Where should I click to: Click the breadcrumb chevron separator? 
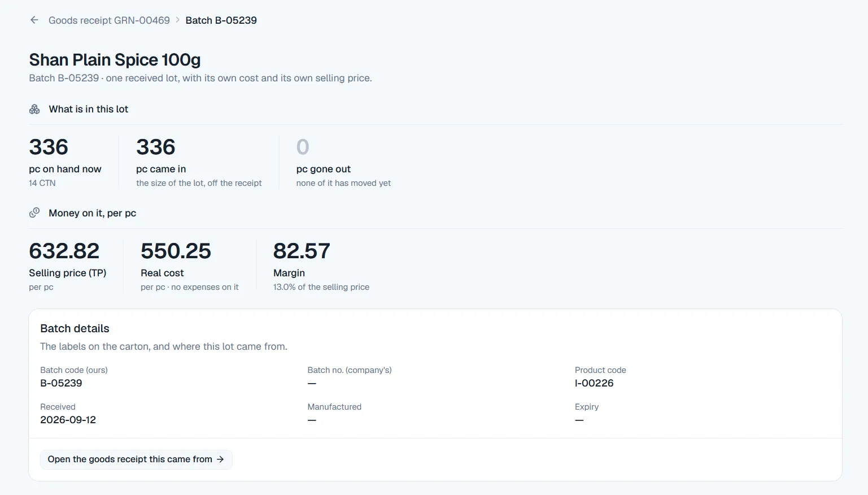click(178, 20)
